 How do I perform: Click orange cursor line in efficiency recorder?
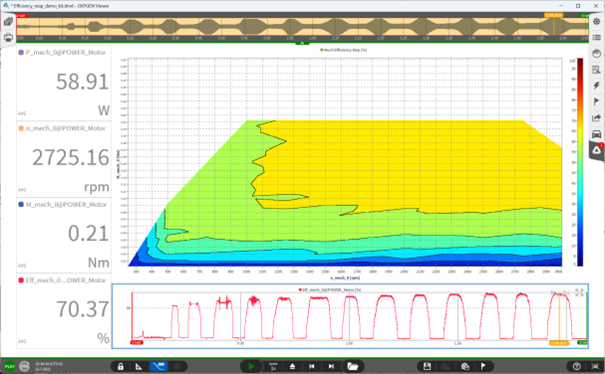pyautogui.click(x=559, y=316)
